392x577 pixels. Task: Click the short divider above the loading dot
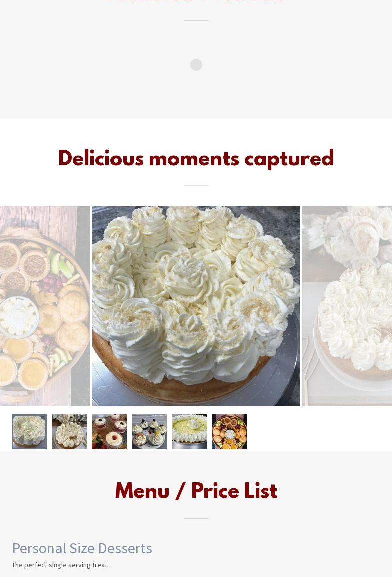pos(196,20)
